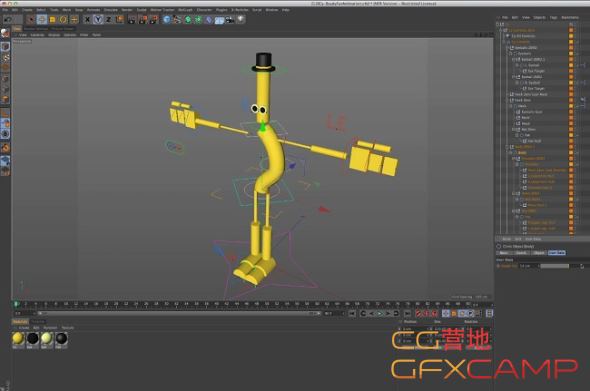
Task: Toggle the Y axis lock
Action: point(98,19)
